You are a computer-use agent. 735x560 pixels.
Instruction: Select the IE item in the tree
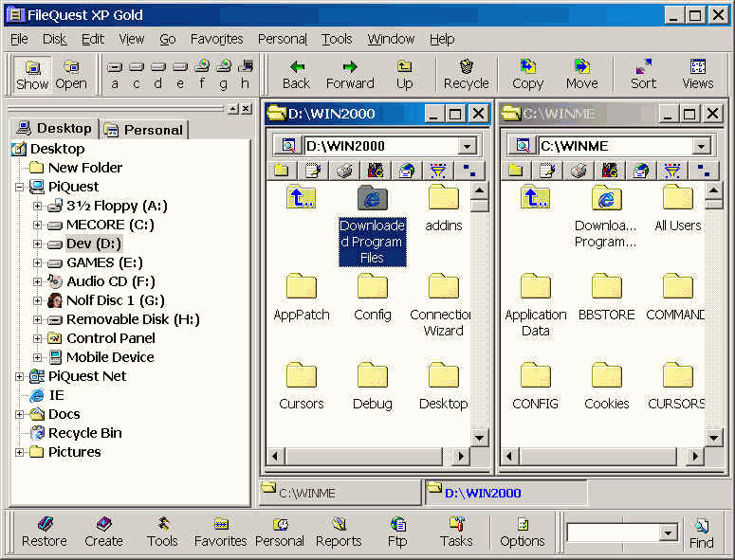(x=46, y=395)
